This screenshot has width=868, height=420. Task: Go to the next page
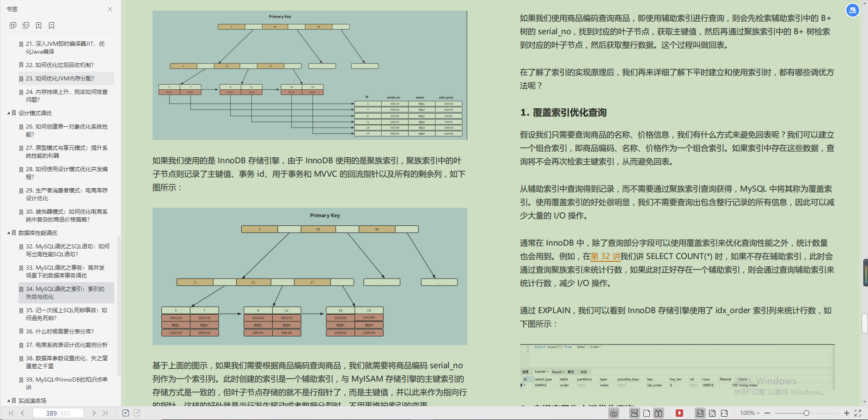point(94,413)
